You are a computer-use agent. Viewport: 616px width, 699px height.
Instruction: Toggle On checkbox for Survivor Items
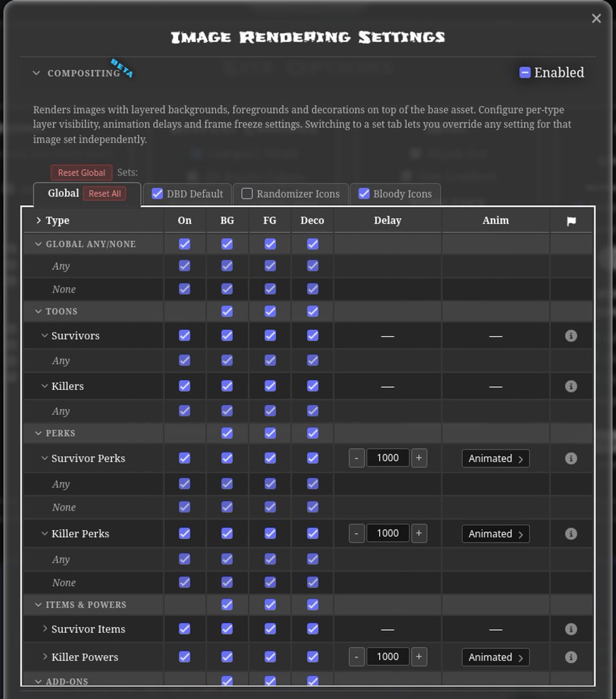point(185,629)
